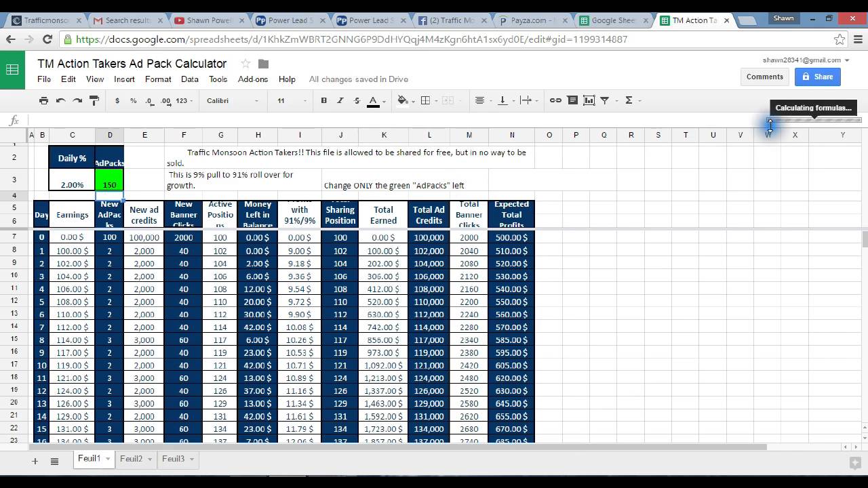Format as currency with dollar icon
The image size is (868, 488).
(117, 100)
